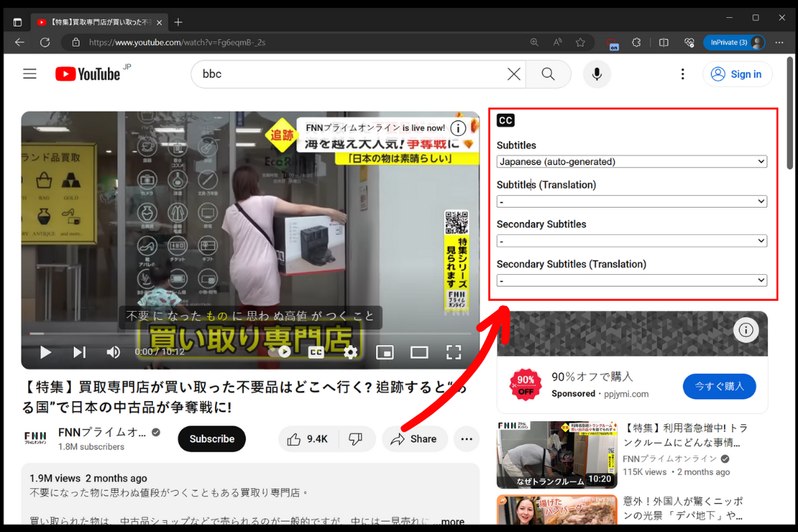Open the ad info icon
Image resolution: width=798 pixels, height=532 pixels.
point(746,330)
